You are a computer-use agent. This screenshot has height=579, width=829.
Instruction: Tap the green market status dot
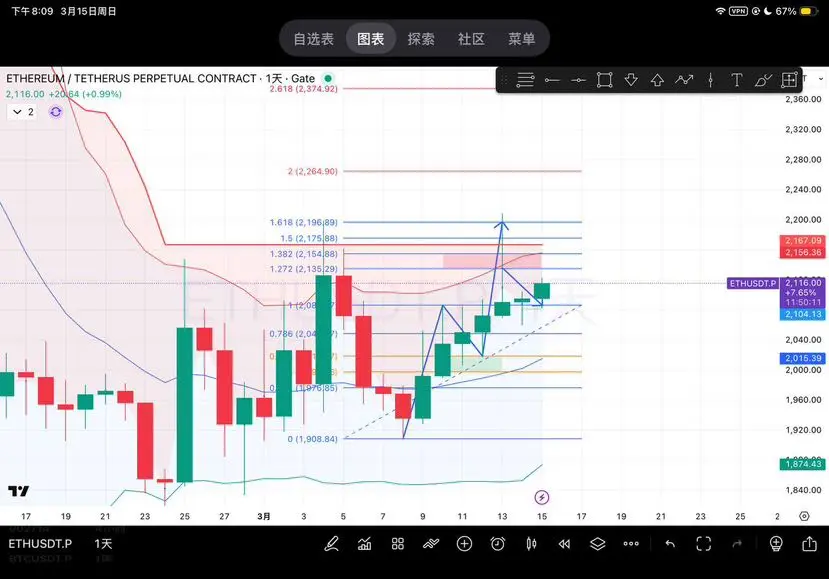(x=328, y=78)
